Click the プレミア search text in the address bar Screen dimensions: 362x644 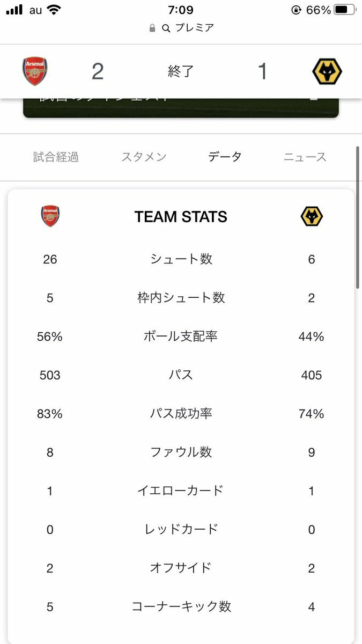(x=194, y=28)
